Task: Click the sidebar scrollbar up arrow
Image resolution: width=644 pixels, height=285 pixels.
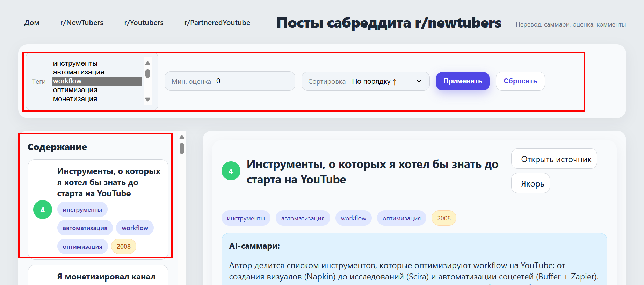Action: click(x=182, y=137)
